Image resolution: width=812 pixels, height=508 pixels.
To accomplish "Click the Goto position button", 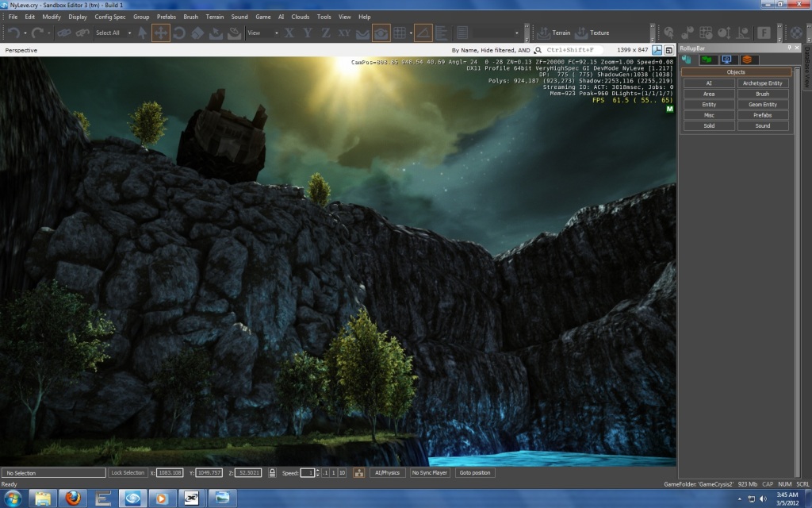I will 475,472.
